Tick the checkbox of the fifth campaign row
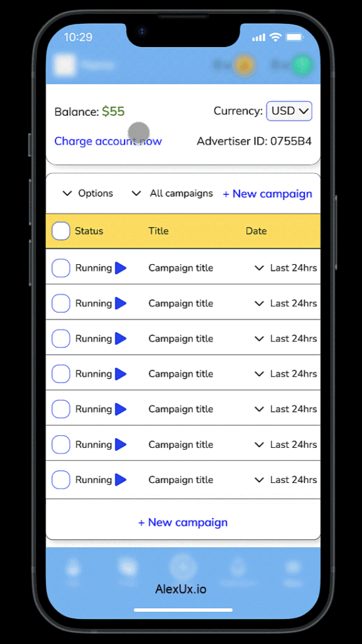The image size is (362, 644). 61,409
